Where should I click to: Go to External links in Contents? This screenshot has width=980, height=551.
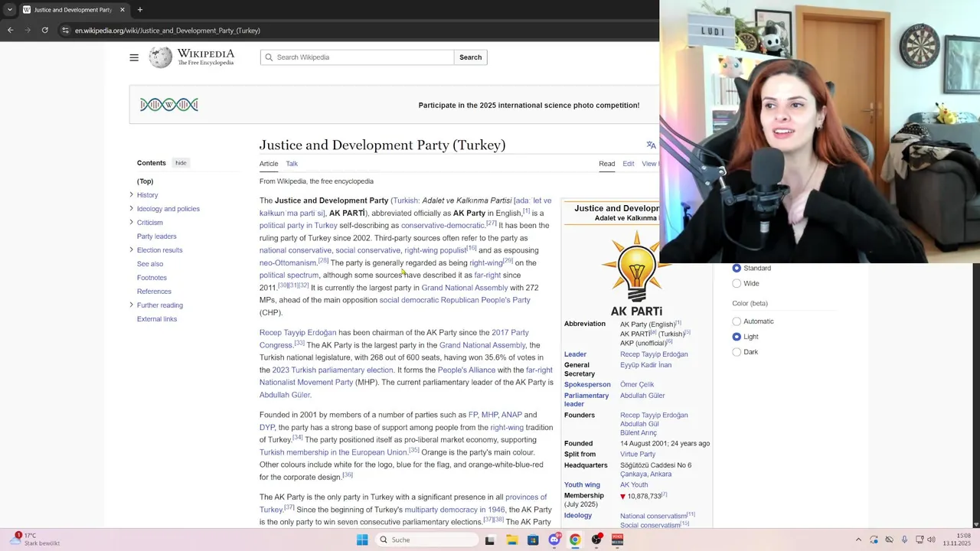coord(157,319)
